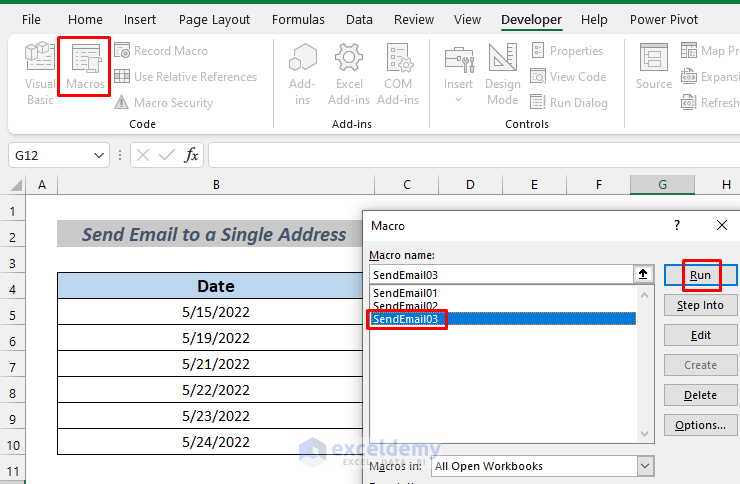
Task: Select cell with 5/24/2022
Action: pyautogui.click(x=210, y=442)
